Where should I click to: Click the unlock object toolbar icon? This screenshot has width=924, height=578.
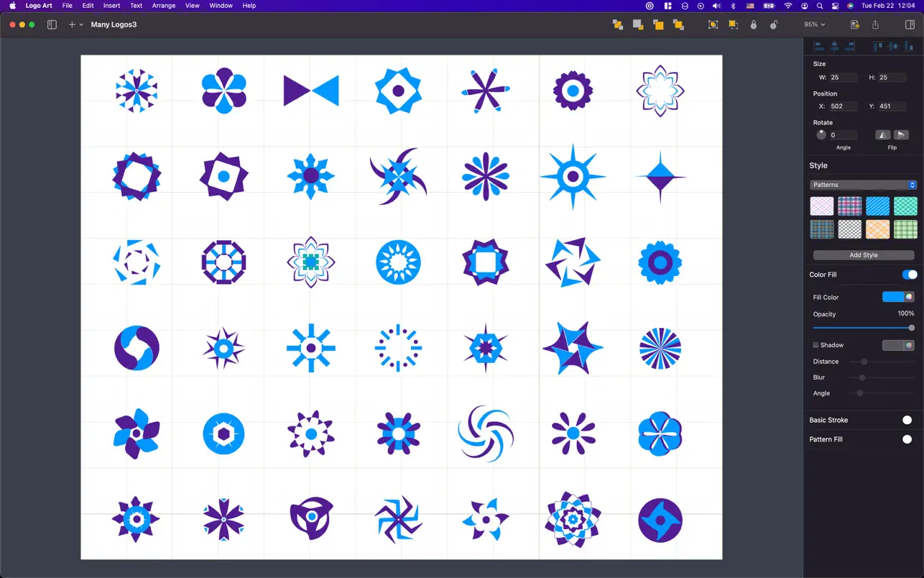pos(773,24)
